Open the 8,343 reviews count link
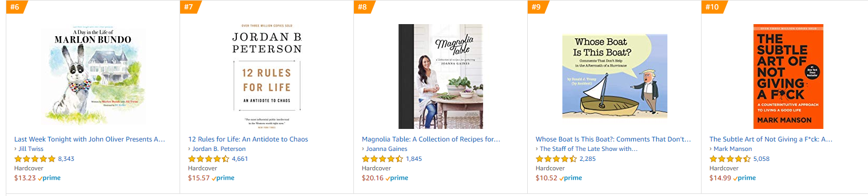 tap(66, 159)
